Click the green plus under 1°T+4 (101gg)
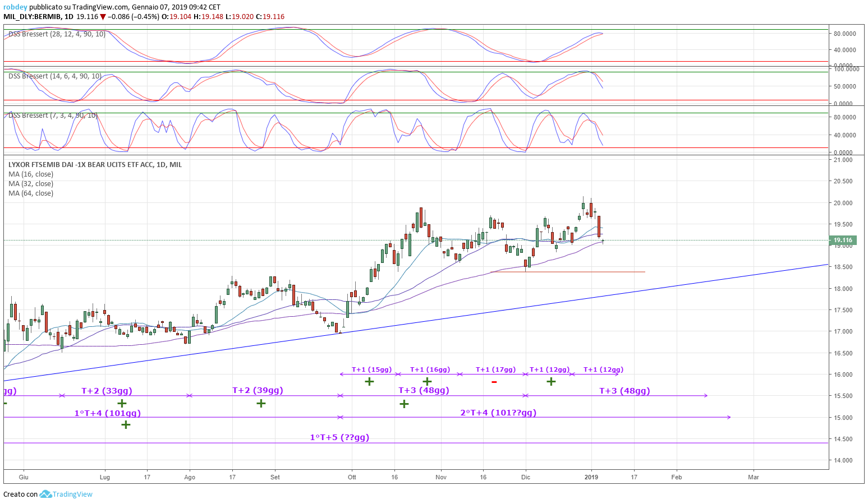 click(126, 425)
